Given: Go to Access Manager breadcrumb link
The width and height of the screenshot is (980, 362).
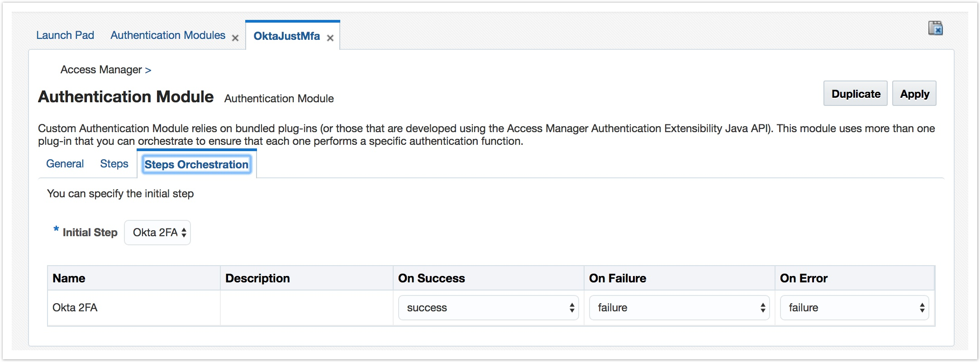Looking at the screenshot, I should click(101, 70).
